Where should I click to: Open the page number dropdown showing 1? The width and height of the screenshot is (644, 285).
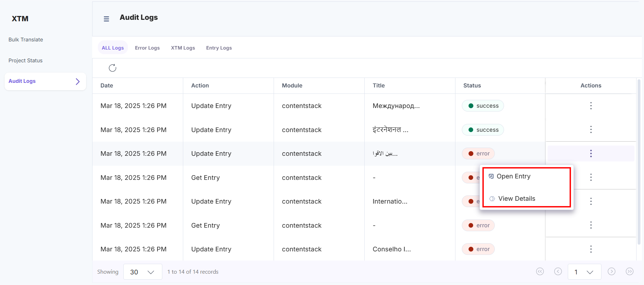tap(584, 272)
